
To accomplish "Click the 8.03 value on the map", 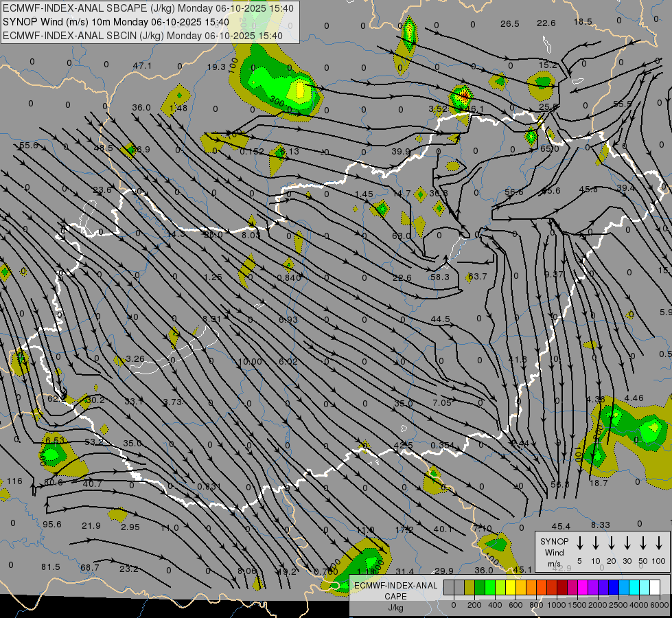I will pos(251,235).
